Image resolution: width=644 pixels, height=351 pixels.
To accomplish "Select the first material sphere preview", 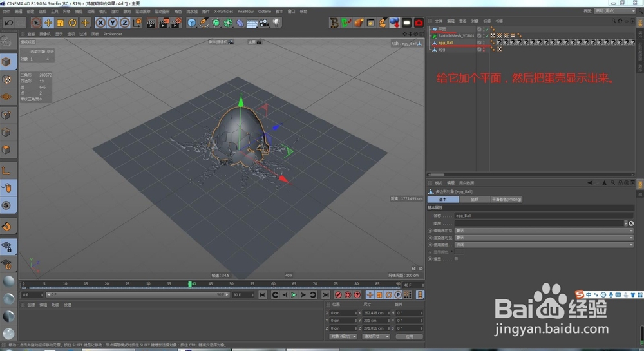I will (x=8, y=281).
